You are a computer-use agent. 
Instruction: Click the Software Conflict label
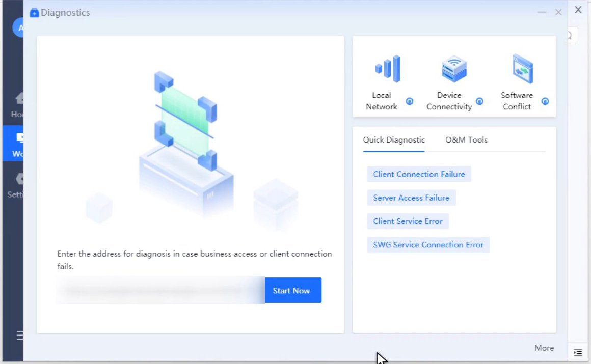(x=517, y=101)
